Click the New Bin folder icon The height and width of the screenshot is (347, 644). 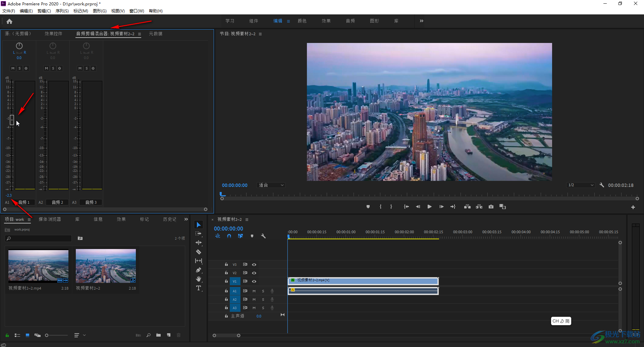158,335
